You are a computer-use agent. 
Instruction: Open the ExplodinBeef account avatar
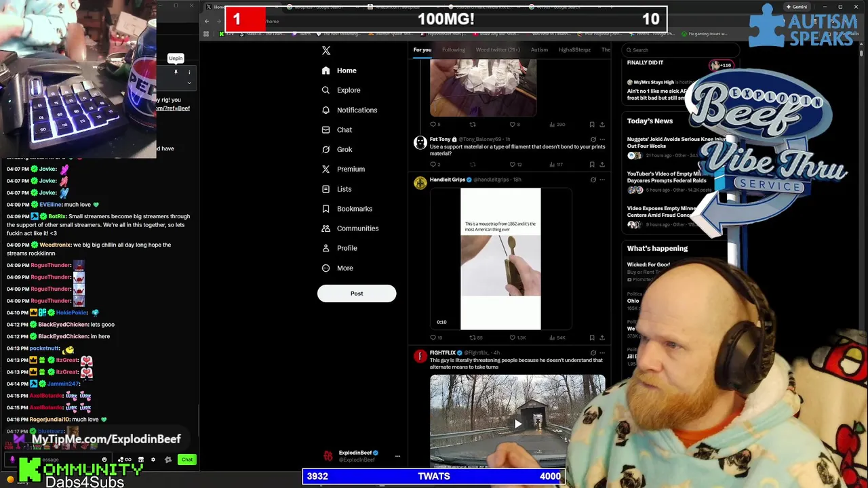click(x=328, y=456)
